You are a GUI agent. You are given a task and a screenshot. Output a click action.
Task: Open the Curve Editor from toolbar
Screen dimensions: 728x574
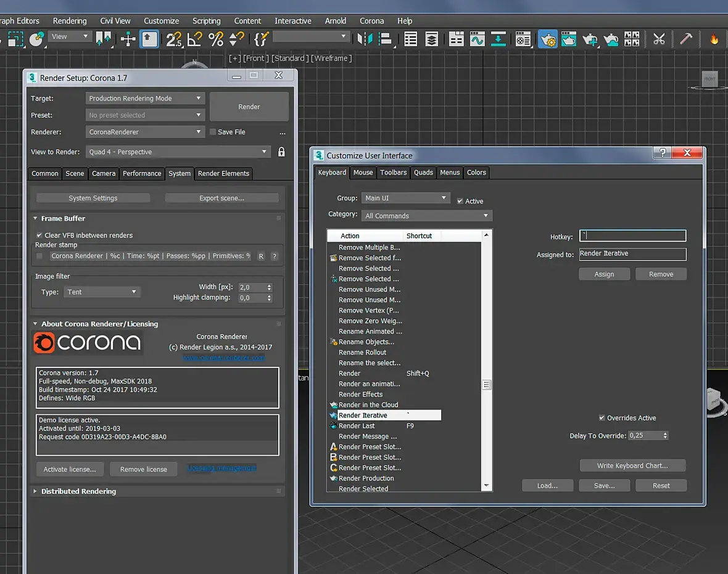tap(477, 39)
